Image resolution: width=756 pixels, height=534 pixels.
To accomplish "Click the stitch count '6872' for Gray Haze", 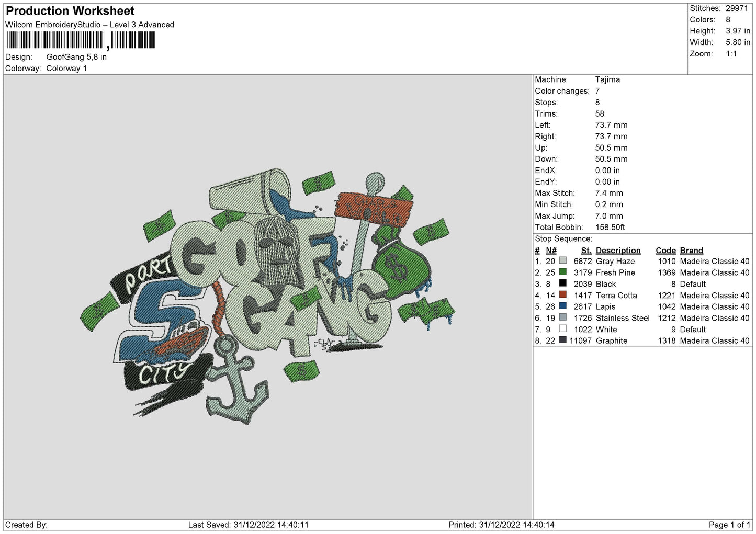I will [582, 261].
